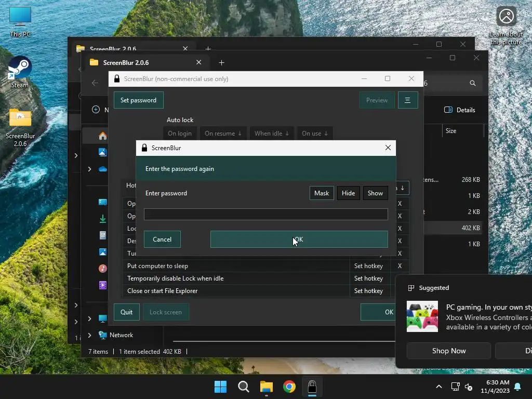Click the Lock screen button

(x=166, y=312)
